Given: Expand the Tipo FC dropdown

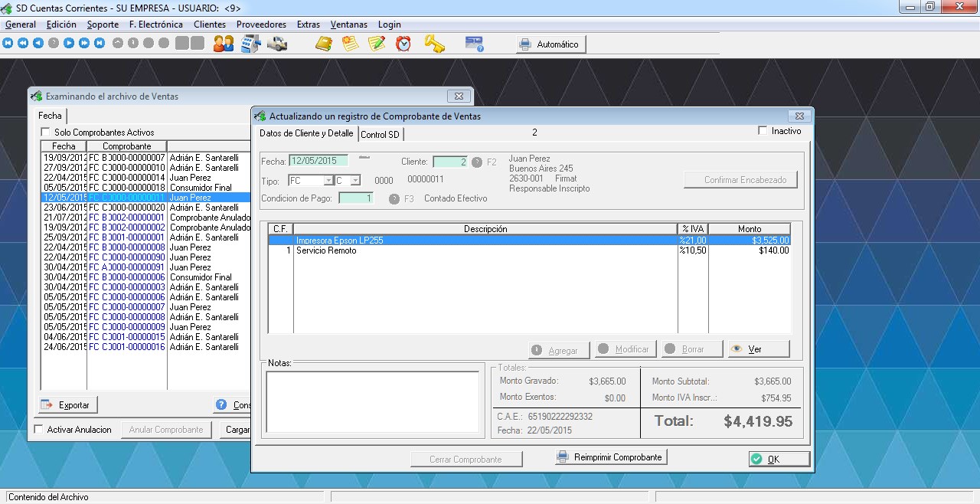Looking at the screenshot, I should click(x=328, y=181).
